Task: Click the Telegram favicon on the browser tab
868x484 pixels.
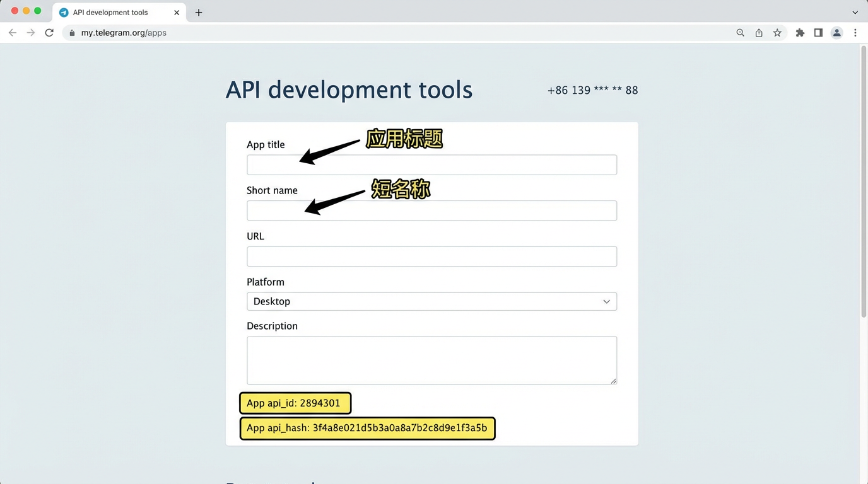Action: [63, 12]
